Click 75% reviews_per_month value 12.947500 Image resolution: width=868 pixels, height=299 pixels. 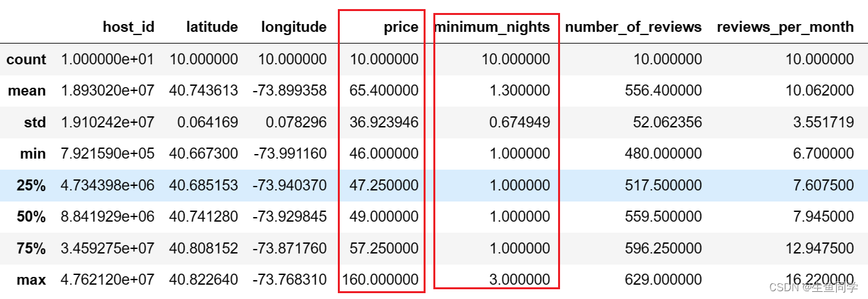[819, 248]
